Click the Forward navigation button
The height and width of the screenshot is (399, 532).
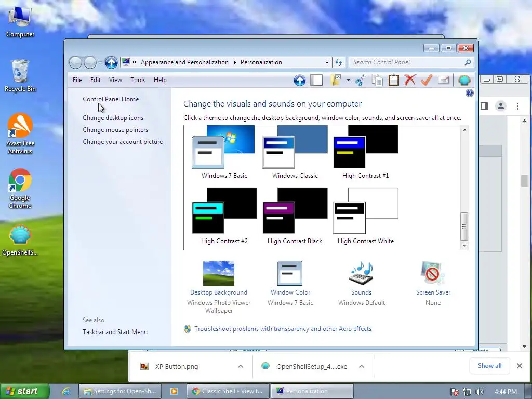click(90, 62)
